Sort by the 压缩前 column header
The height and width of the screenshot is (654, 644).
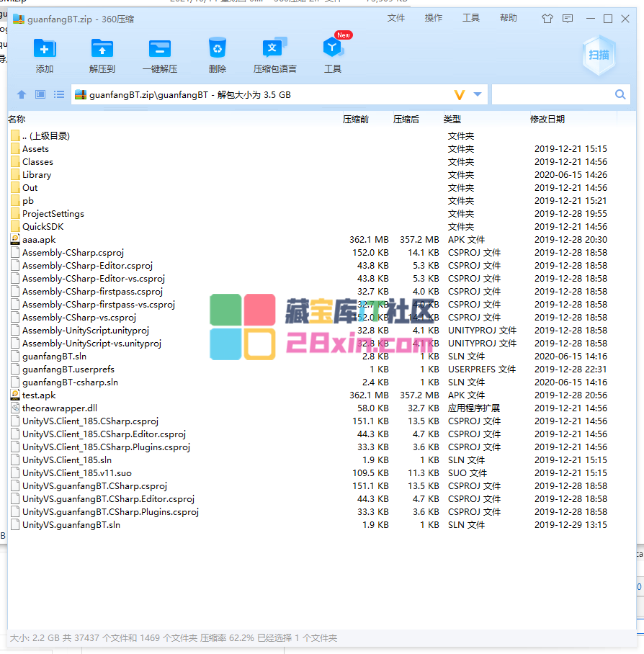coord(355,120)
